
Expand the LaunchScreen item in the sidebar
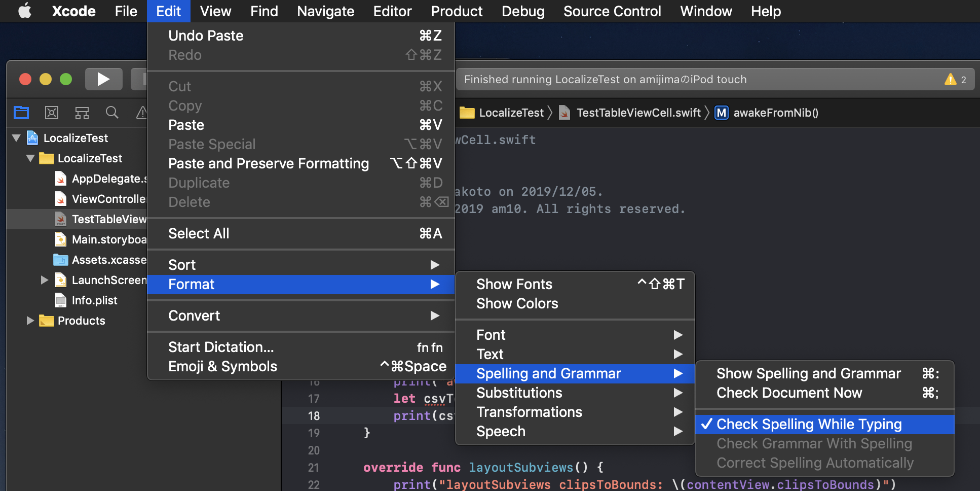point(44,280)
